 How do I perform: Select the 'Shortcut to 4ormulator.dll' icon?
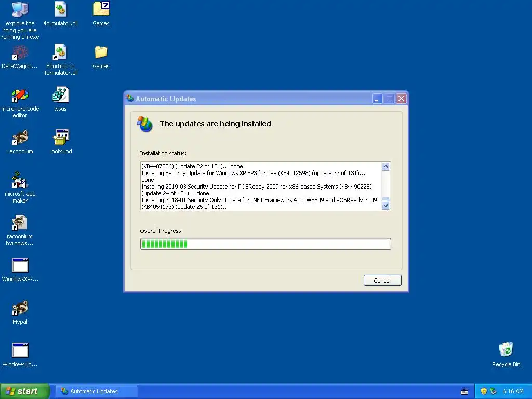tap(60, 52)
